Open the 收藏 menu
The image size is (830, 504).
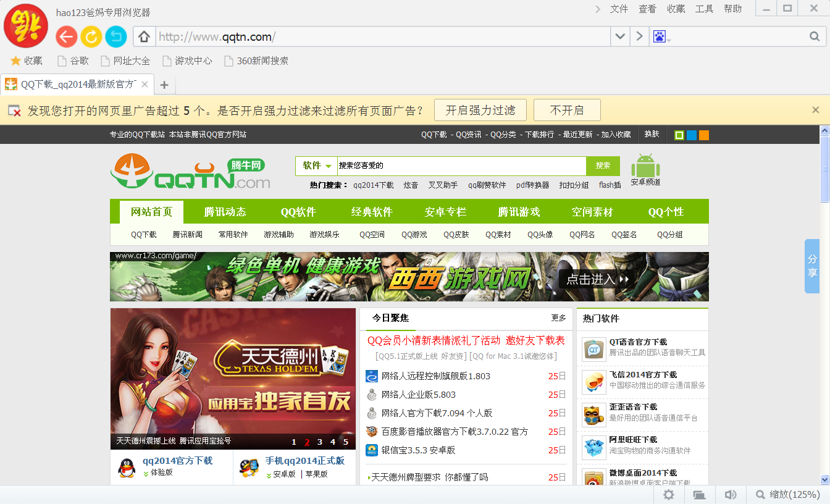click(676, 9)
